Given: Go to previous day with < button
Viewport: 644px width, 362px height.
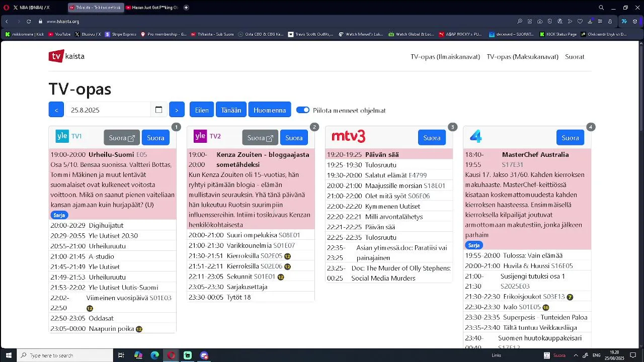Looking at the screenshot, I should pos(56,110).
